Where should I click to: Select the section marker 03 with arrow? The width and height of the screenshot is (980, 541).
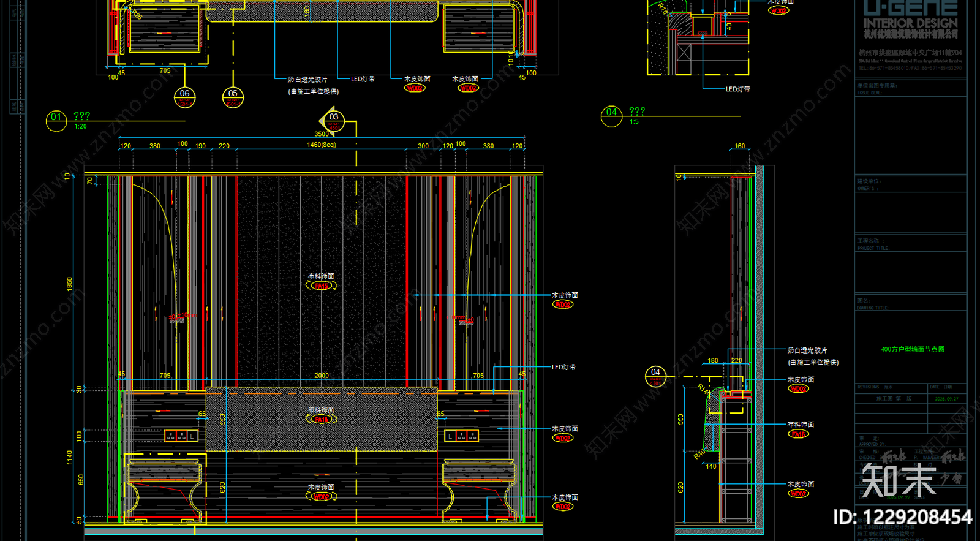pos(332,120)
